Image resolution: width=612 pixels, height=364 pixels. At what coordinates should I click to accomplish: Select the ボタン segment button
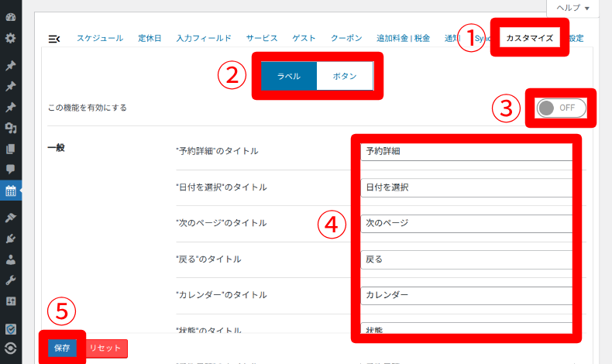pyautogui.click(x=345, y=76)
